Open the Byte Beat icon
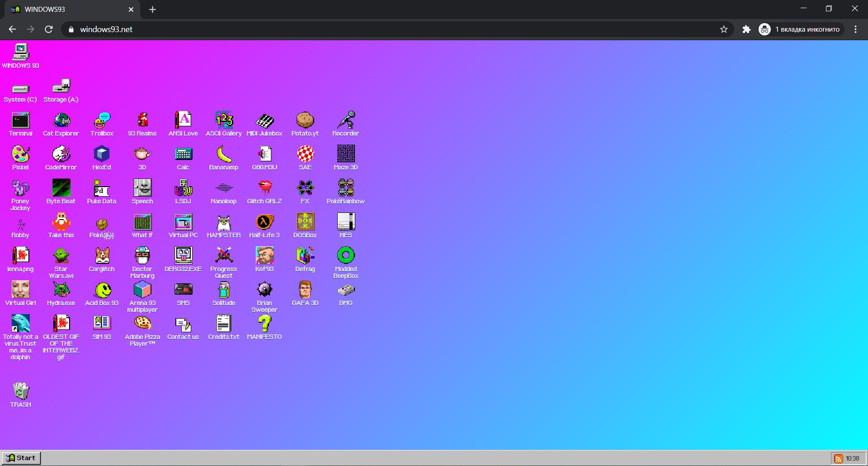868x466 pixels. (x=61, y=192)
